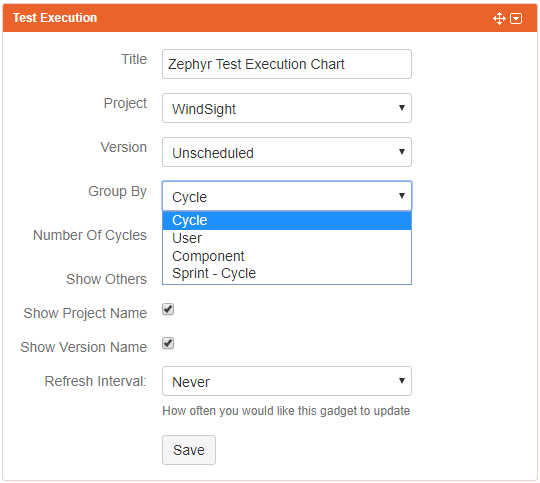Open the Project dropdown showing WindSight
This screenshot has width=540, height=483.
[x=287, y=108]
